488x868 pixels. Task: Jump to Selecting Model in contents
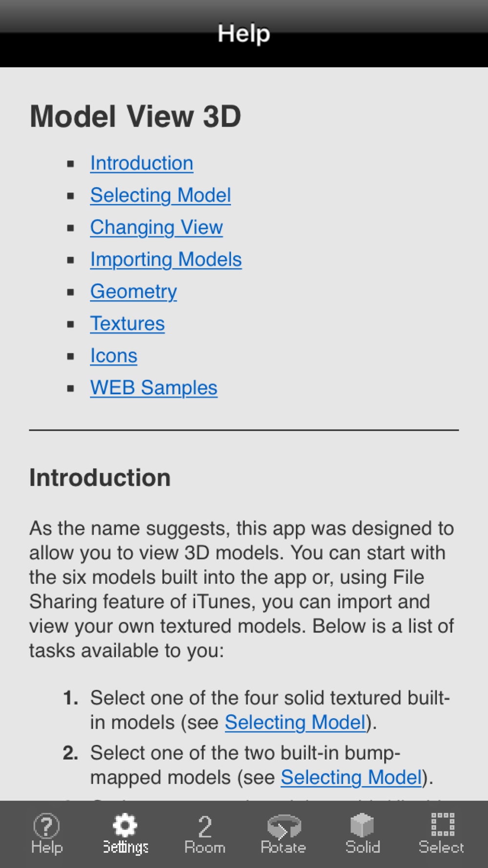161,195
